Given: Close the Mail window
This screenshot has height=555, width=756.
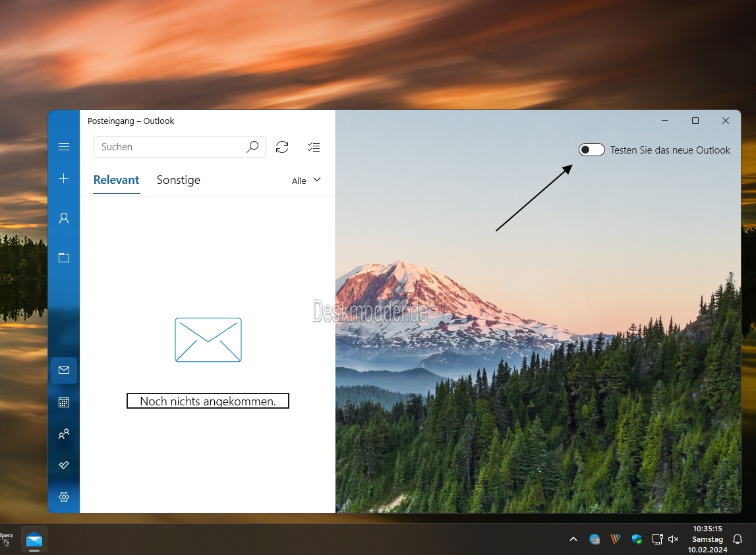Looking at the screenshot, I should tap(726, 121).
